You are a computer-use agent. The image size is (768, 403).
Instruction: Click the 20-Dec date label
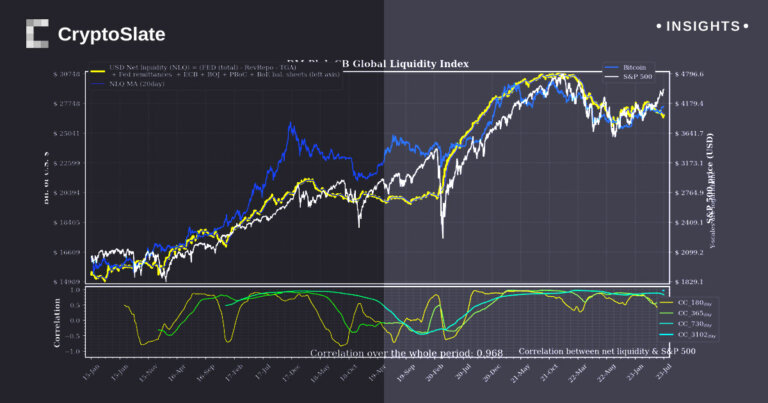pyautogui.click(x=492, y=372)
